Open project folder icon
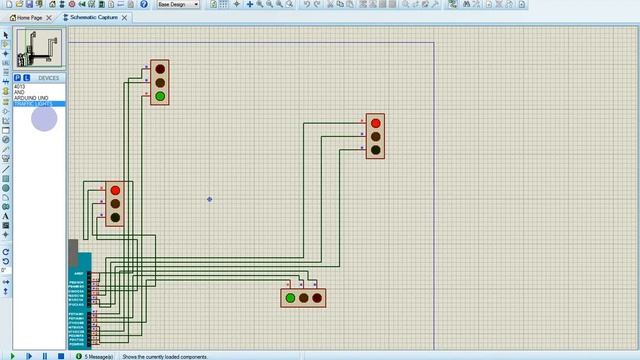This screenshot has height=360, width=640. coord(19,4)
